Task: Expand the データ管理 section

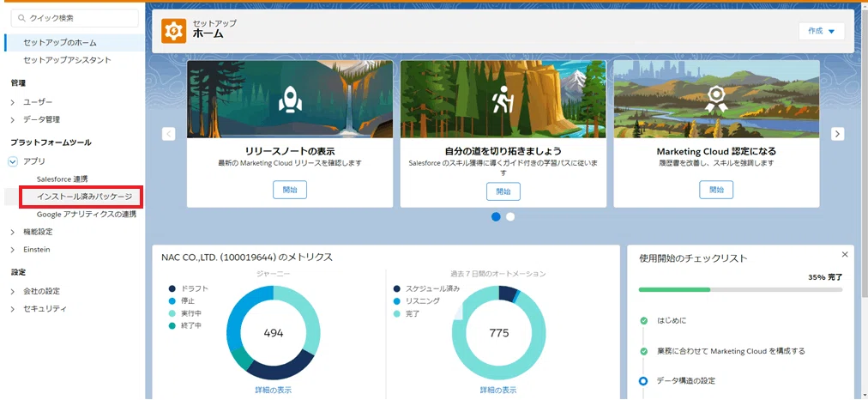Action: point(13,119)
